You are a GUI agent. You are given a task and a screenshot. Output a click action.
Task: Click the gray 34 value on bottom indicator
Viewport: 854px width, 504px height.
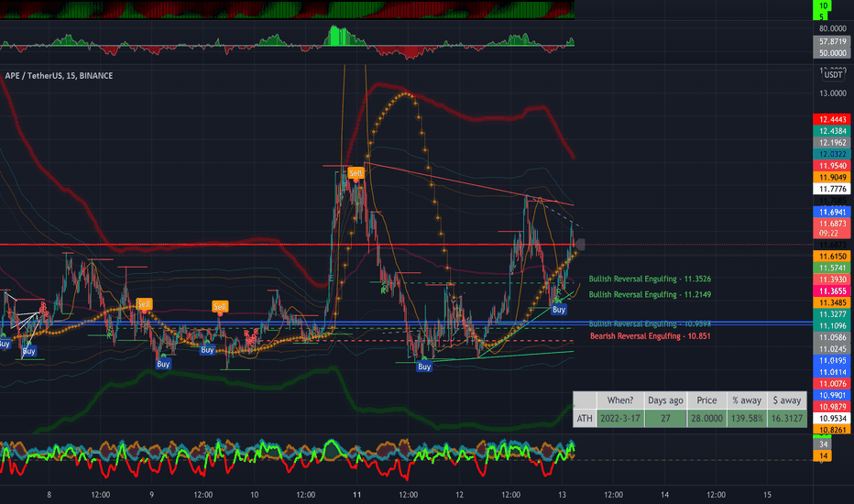click(x=823, y=444)
